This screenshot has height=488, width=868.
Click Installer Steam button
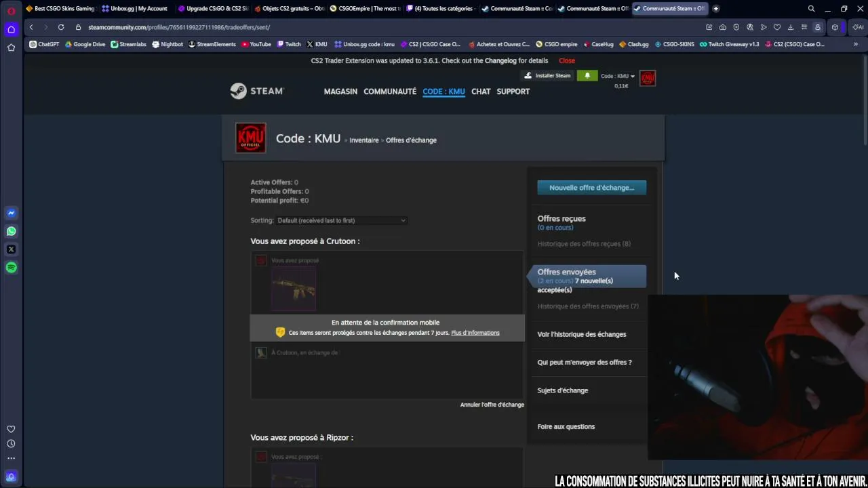pyautogui.click(x=547, y=76)
